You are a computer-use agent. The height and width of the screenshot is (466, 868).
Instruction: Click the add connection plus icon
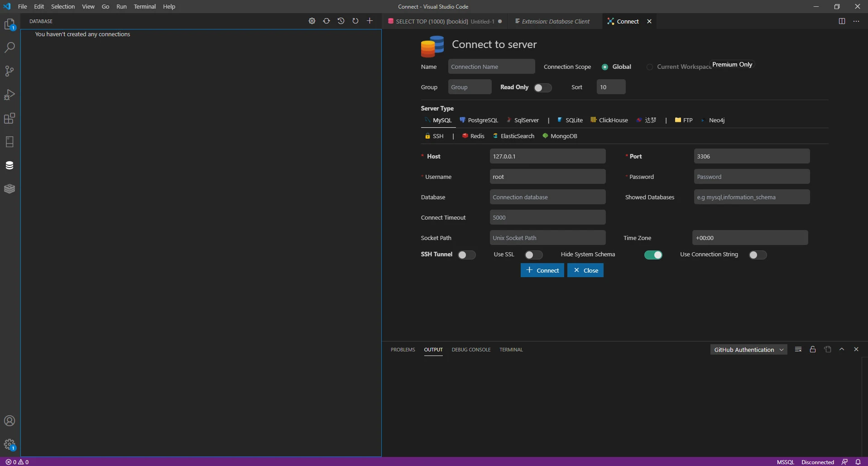[x=369, y=21]
